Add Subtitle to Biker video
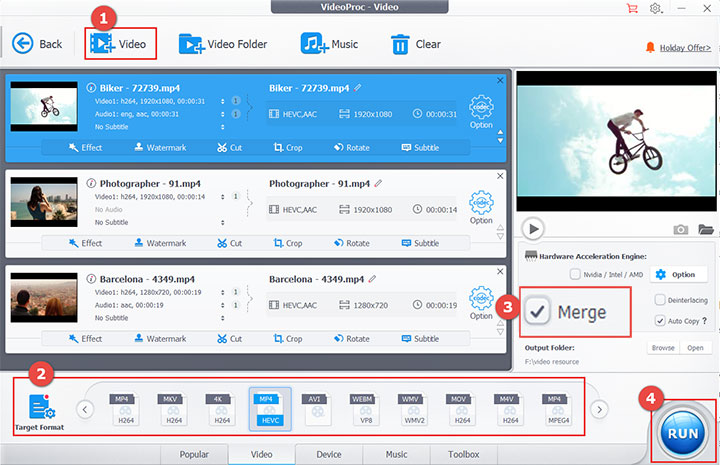This screenshot has height=465, width=720. click(x=420, y=147)
